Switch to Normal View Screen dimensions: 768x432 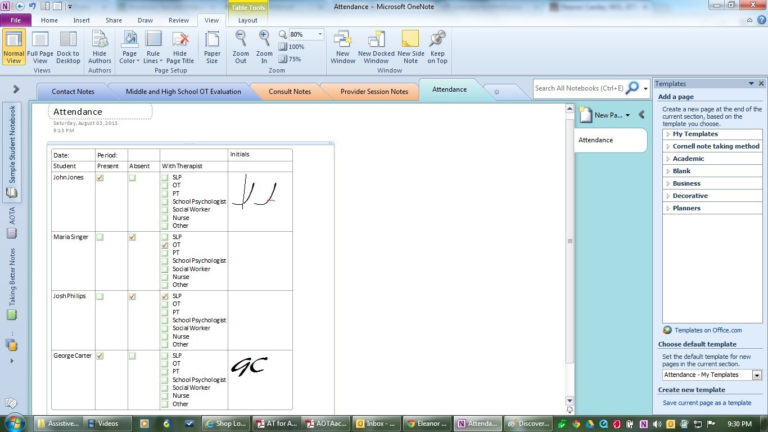coord(13,47)
